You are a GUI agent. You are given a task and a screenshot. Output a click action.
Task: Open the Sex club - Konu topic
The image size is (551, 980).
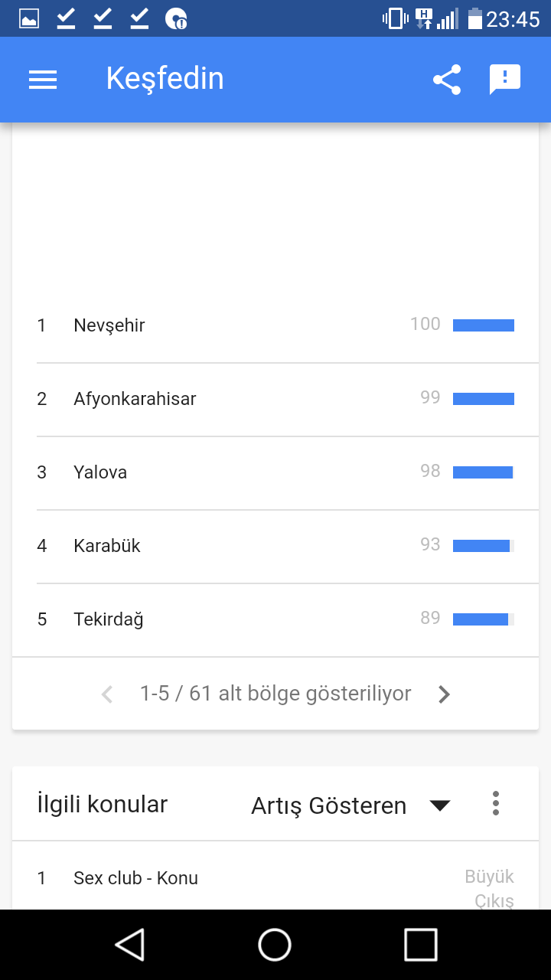coord(135,878)
